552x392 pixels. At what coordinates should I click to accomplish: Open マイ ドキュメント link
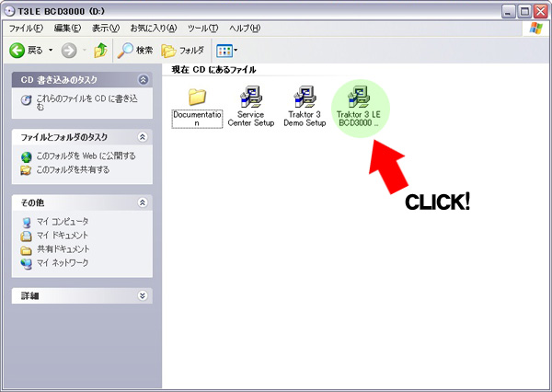tap(63, 236)
